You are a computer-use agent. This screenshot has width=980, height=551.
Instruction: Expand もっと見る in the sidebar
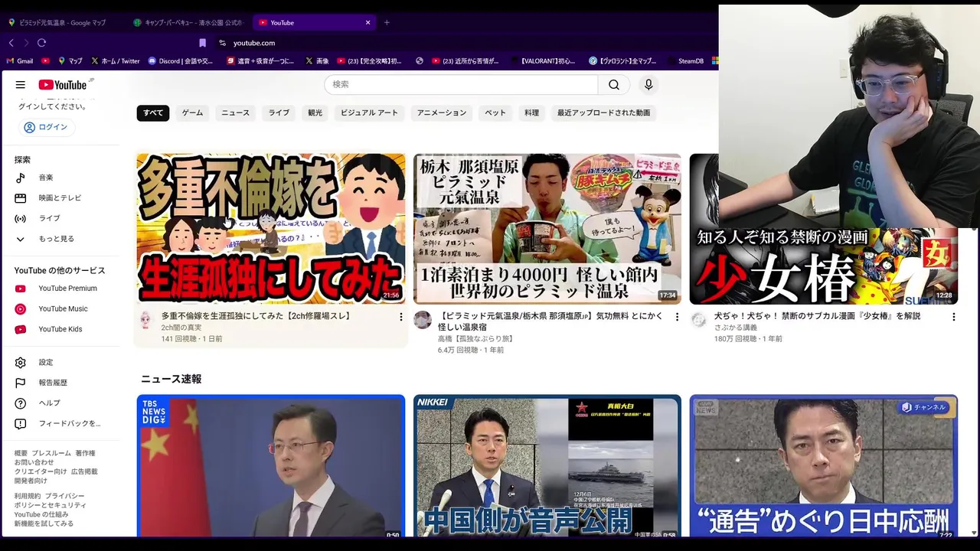coord(61,239)
